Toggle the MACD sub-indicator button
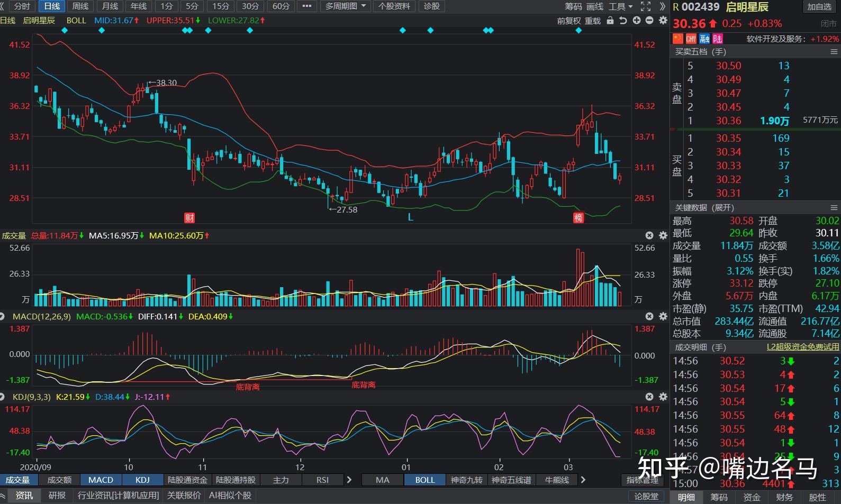841x504 pixels. click(101, 480)
